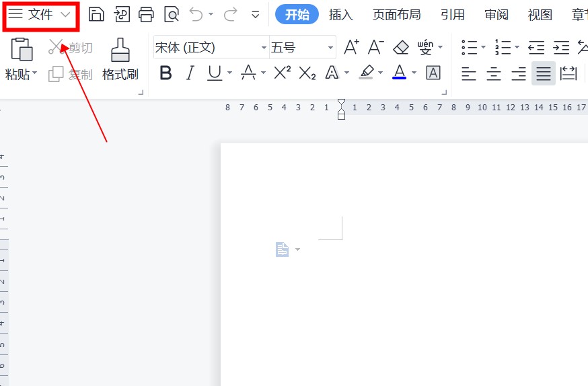
Task: Click the phonetic guide wén icon
Action: click(425, 47)
